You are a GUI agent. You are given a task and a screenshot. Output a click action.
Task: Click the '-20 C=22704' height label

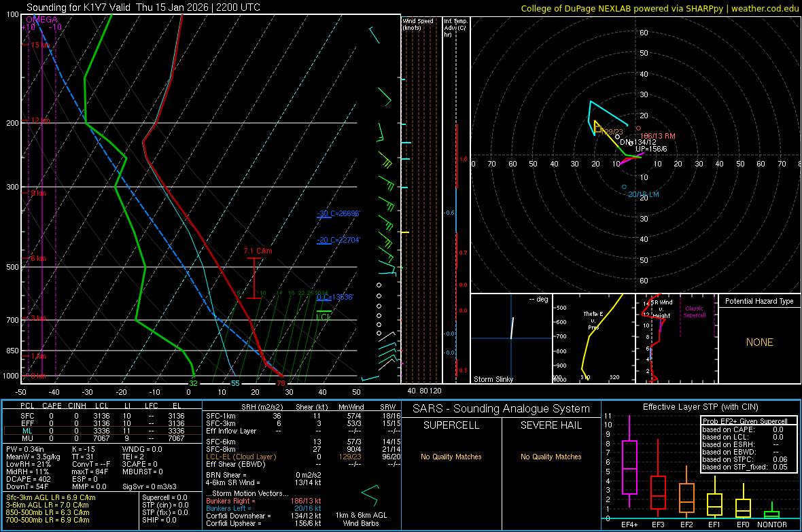[x=338, y=240]
